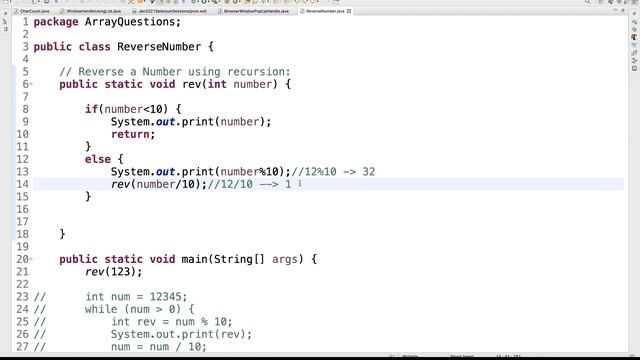
Task: Click the 'System.out.print(number);' statement
Action: 191,122
